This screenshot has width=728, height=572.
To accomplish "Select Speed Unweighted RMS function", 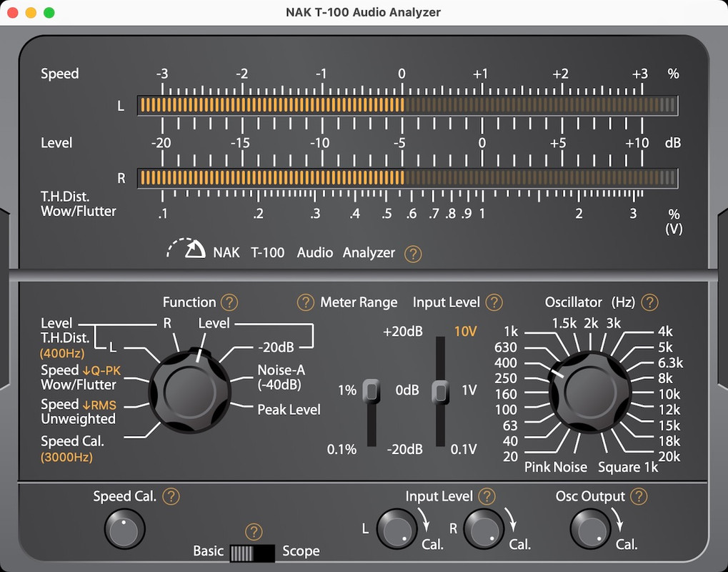I will 79,412.
